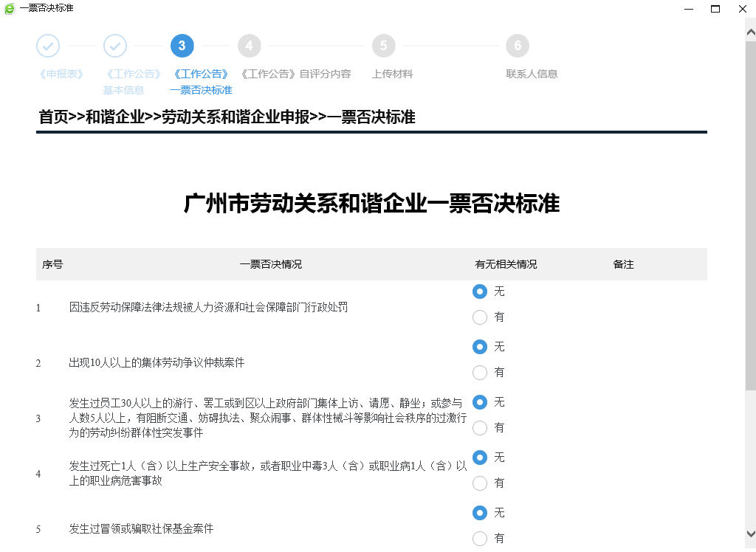Open the 《工作公告》基本信息 step label
Viewport: 756px width, 552px height.
click(131, 82)
